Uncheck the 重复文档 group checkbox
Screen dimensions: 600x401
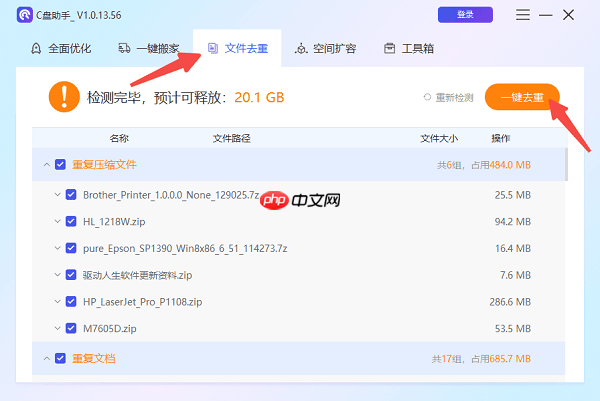pyautogui.click(x=60, y=359)
